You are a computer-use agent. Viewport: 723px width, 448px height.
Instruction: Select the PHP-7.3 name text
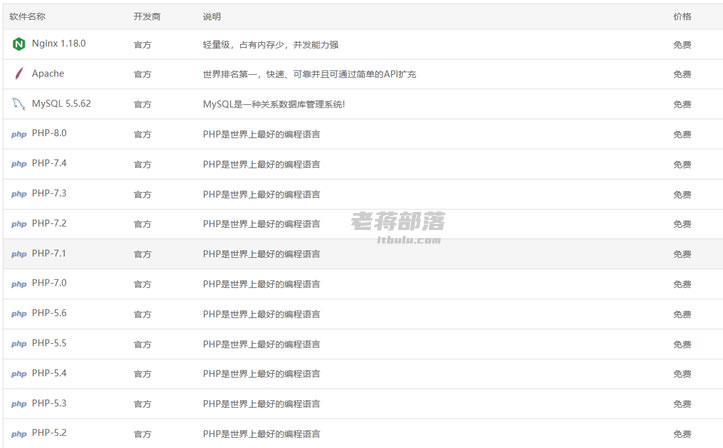click(49, 193)
